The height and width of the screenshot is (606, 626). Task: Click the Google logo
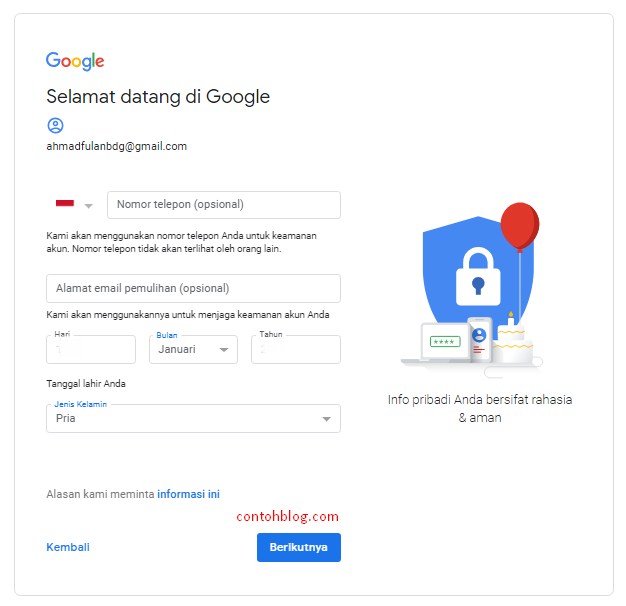pos(75,61)
